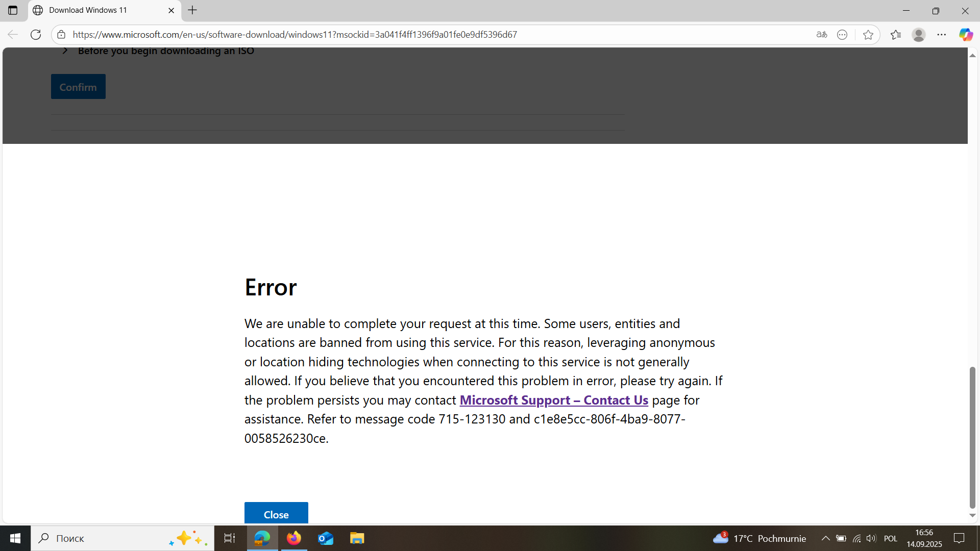
Task: Switch the POL input language
Action: [x=891, y=538]
